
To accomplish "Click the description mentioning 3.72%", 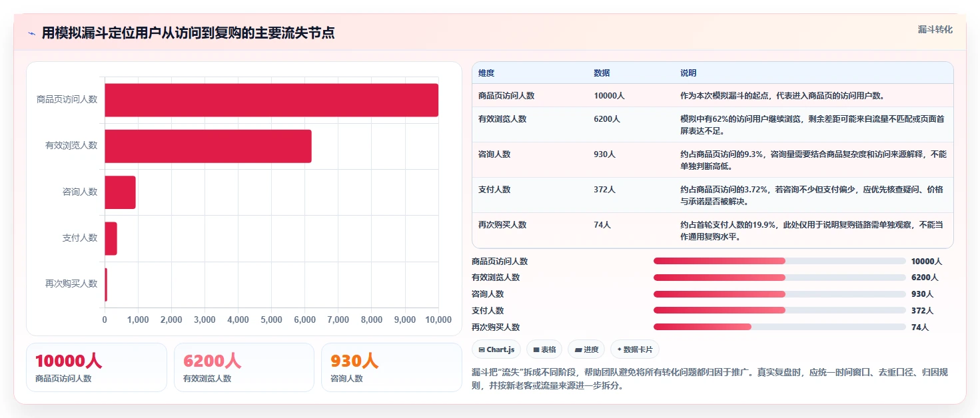I will tap(812, 195).
